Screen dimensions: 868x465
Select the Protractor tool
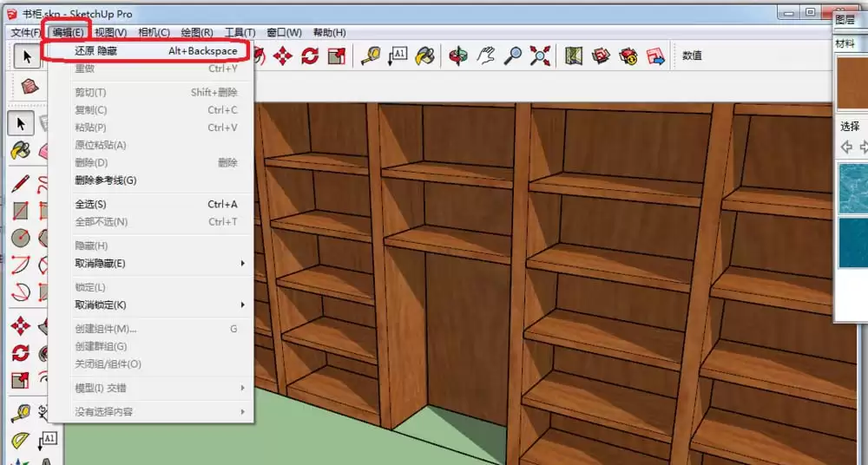tap(21, 440)
